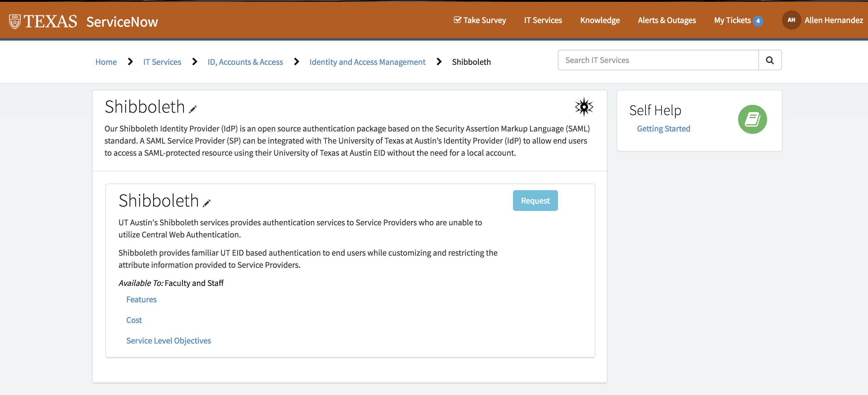Screen dimensions: 868x395
Task: Open the Knowledge menu item
Action: point(600,20)
